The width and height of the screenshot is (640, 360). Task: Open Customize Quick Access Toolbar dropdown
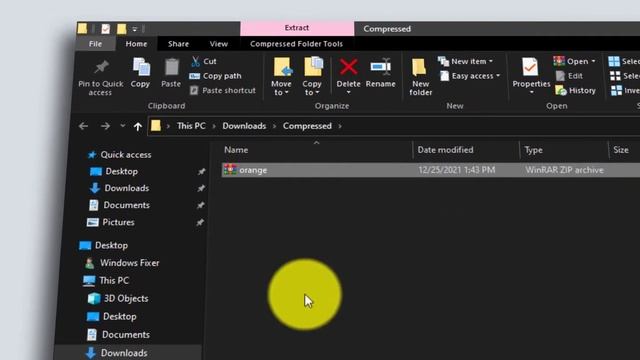[x=135, y=29]
